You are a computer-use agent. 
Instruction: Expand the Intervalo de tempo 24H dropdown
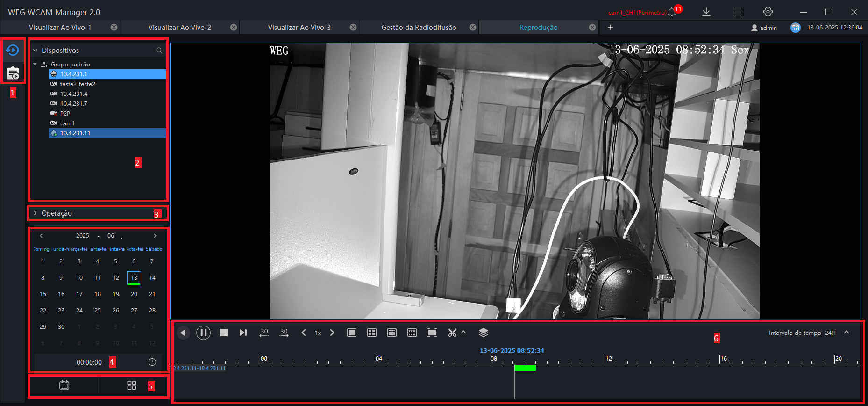(x=847, y=333)
